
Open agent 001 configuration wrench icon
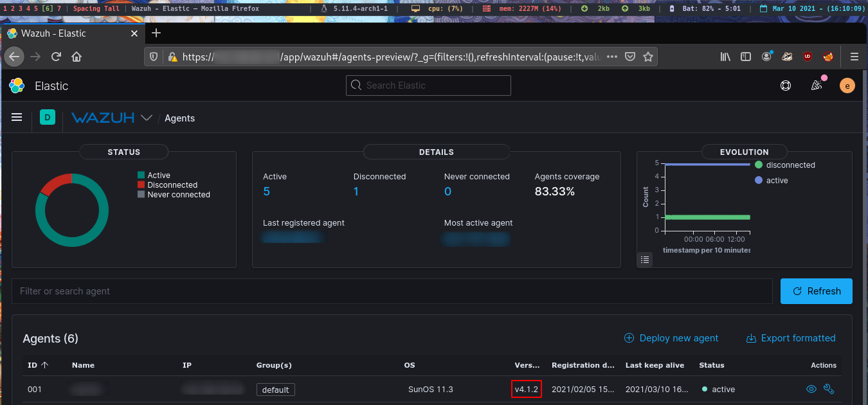coord(829,389)
